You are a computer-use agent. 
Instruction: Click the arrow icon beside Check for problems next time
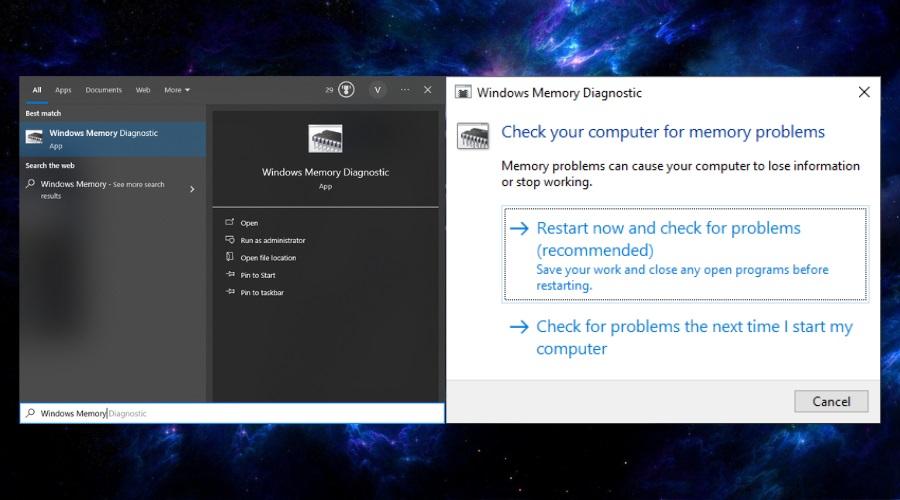519,327
